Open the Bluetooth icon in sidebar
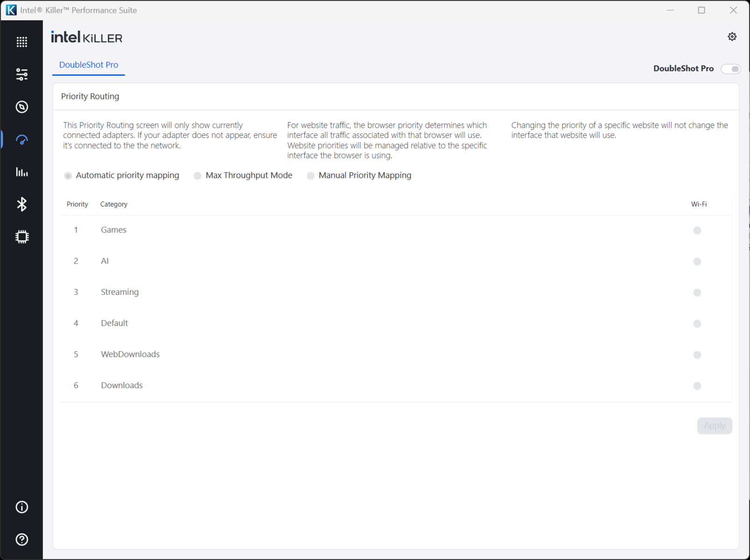The image size is (750, 560). pyautogui.click(x=22, y=204)
